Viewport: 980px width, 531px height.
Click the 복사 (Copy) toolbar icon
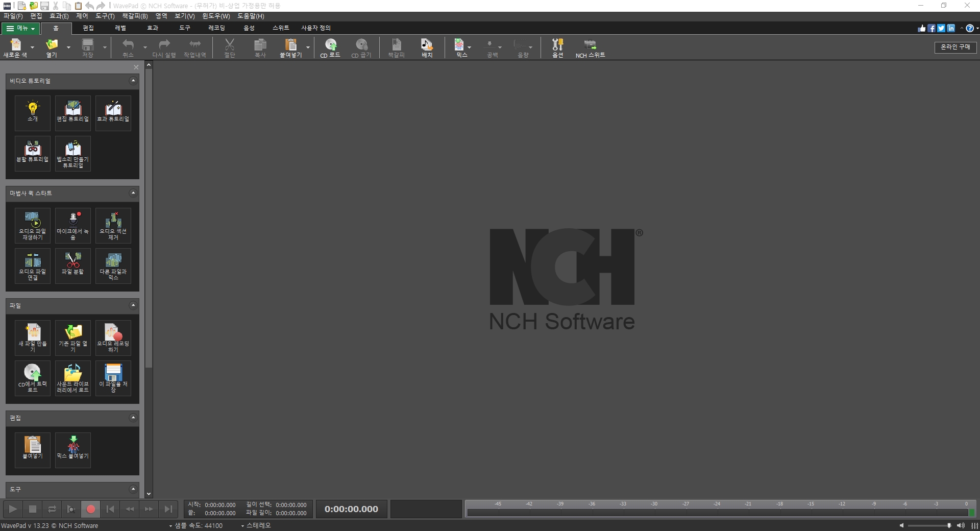pos(260,47)
